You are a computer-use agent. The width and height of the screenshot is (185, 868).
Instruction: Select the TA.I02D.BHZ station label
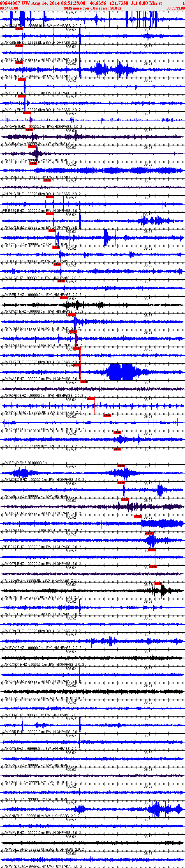click(13, 581)
